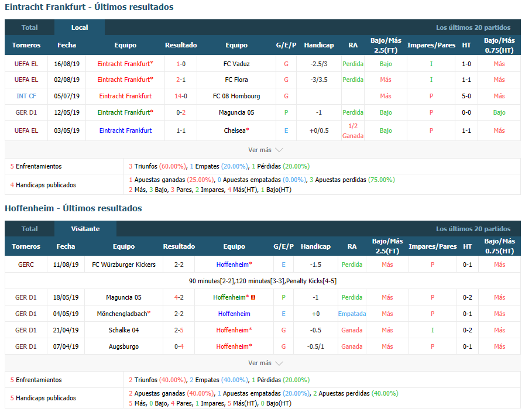Click date 05/07/19
Viewport: 532px width, 412px height.
[67, 96]
